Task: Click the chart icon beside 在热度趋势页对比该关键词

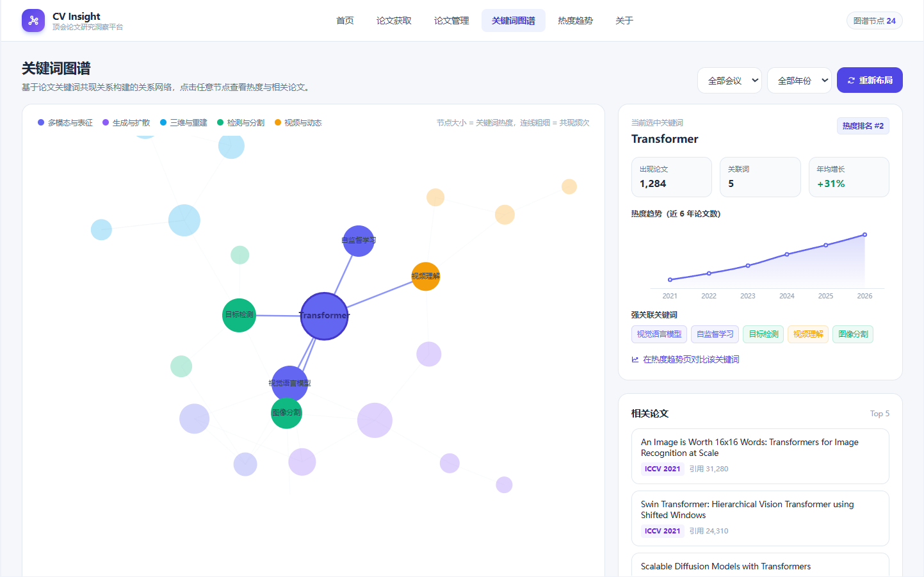Action: point(635,360)
